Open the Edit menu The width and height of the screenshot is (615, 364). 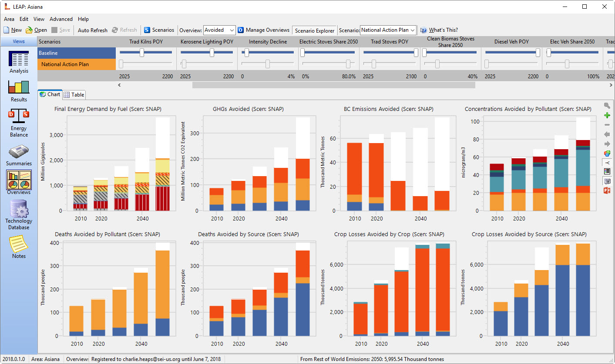pyautogui.click(x=24, y=19)
